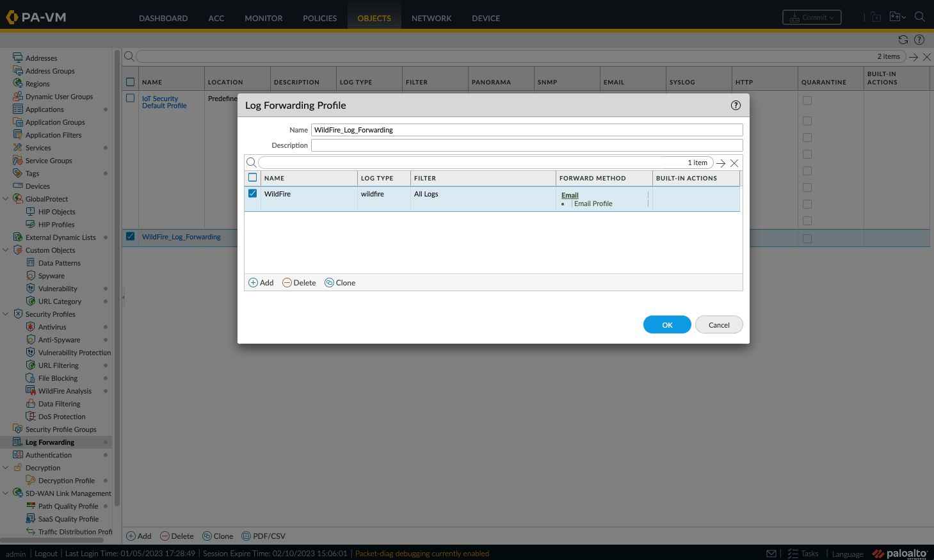
Task: Switch to the MONITOR tab
Action: [x=264, y=18]
